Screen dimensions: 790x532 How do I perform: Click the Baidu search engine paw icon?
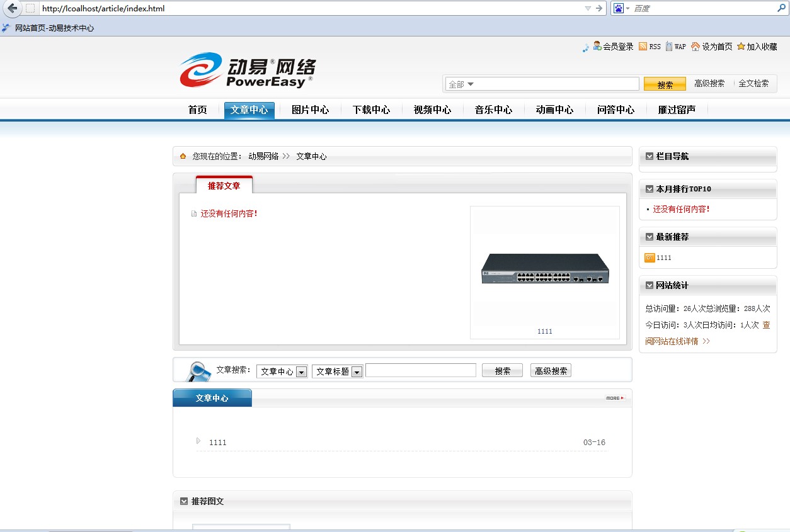tap(619, 8)
